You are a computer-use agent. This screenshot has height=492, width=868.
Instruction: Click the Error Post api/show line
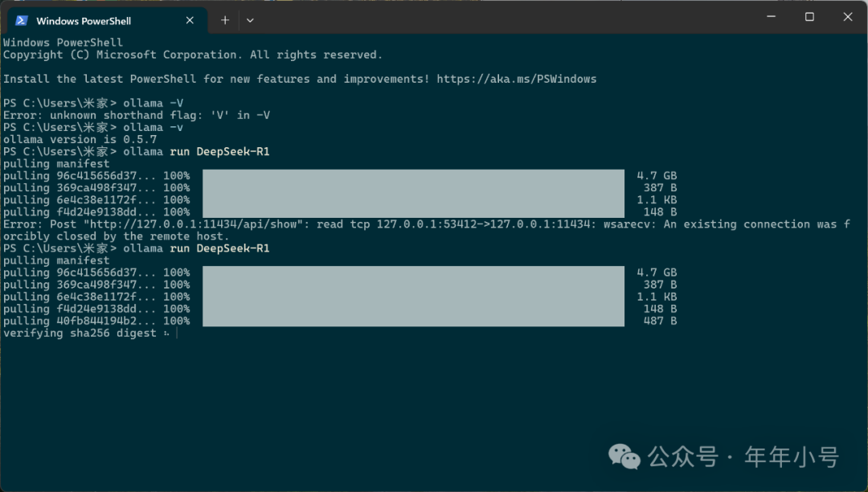(x=426, y=224)
